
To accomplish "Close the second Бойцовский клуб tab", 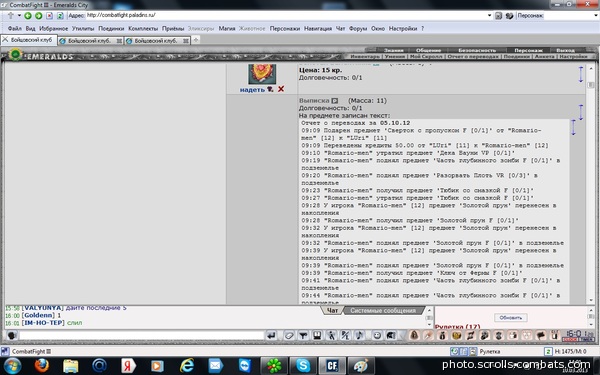I will 119,41.
